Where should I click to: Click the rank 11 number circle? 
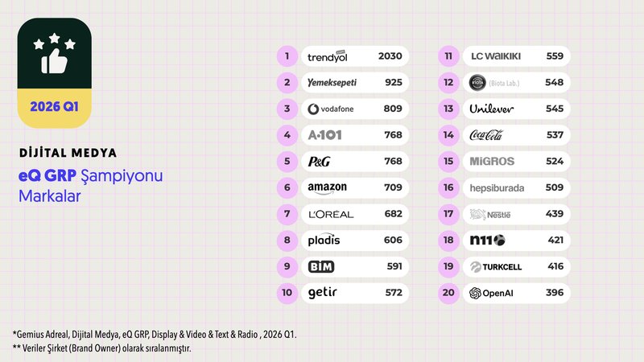(x=448, y=56)
